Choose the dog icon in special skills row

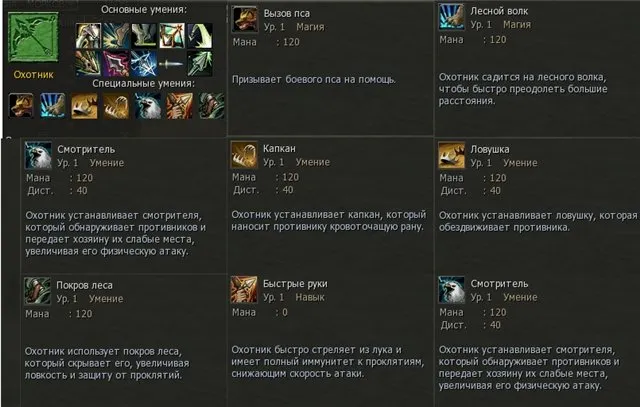pos(21,106)
